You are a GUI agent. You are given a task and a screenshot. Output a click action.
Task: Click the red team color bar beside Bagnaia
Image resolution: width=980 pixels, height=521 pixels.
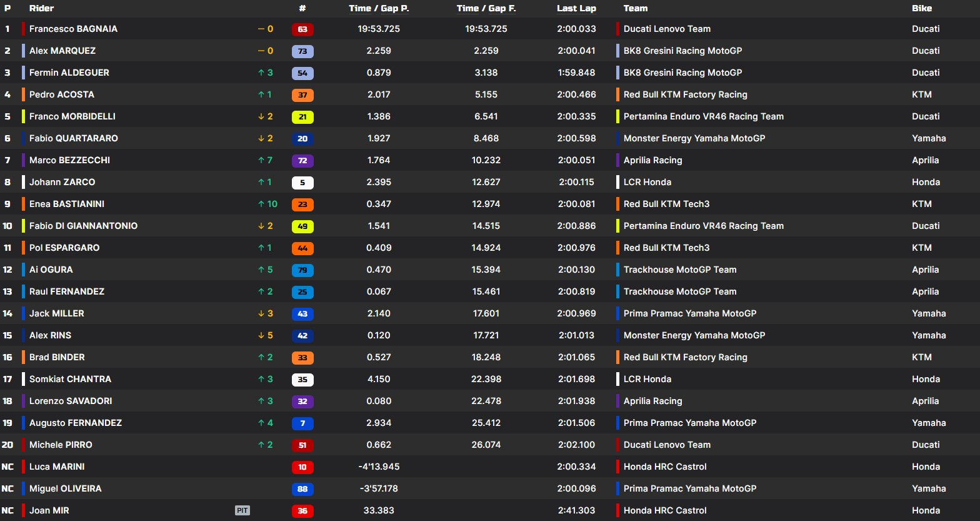pos(23,29)
